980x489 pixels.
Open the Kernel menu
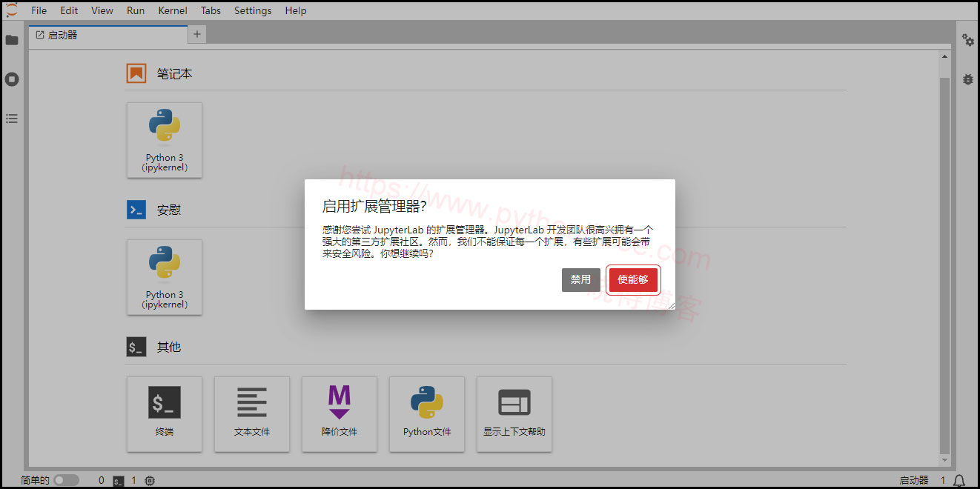coord(173,10)
